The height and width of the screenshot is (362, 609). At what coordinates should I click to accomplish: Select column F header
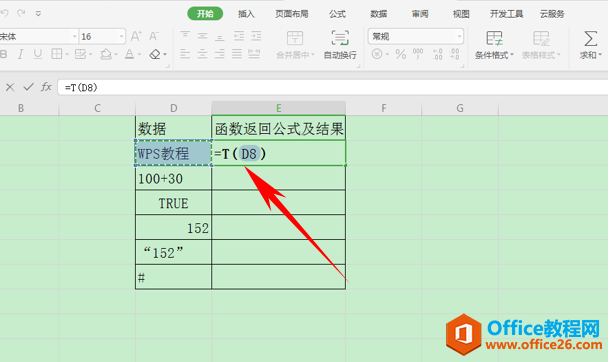[383, 108]
